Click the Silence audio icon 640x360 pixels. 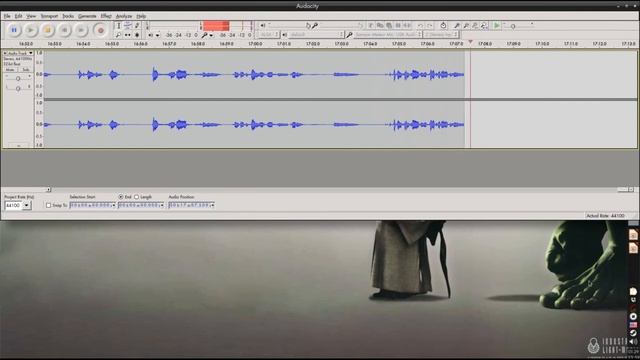(x=407, y=26)
